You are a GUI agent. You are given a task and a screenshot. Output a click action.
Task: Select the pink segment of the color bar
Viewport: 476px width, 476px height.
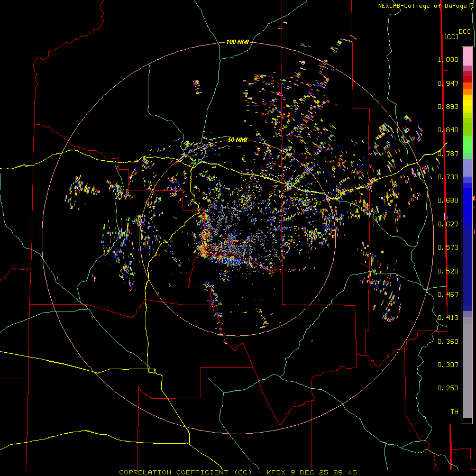(467, 57)
